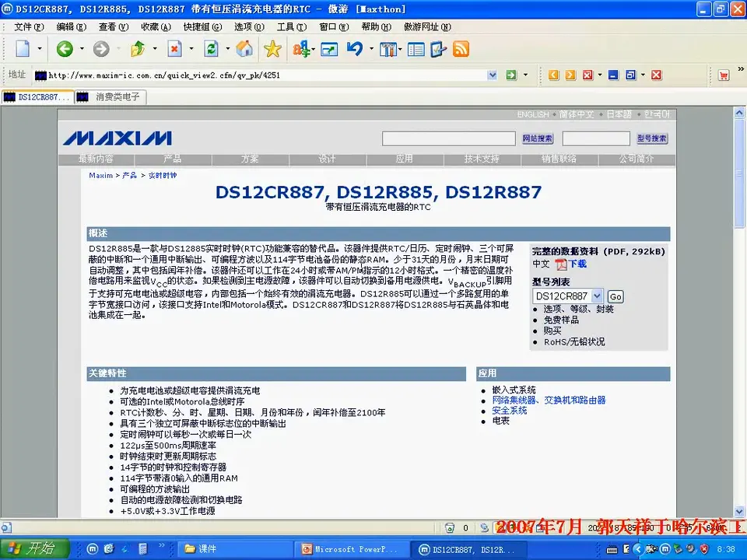Click the model number search input field

pos(596,138)
